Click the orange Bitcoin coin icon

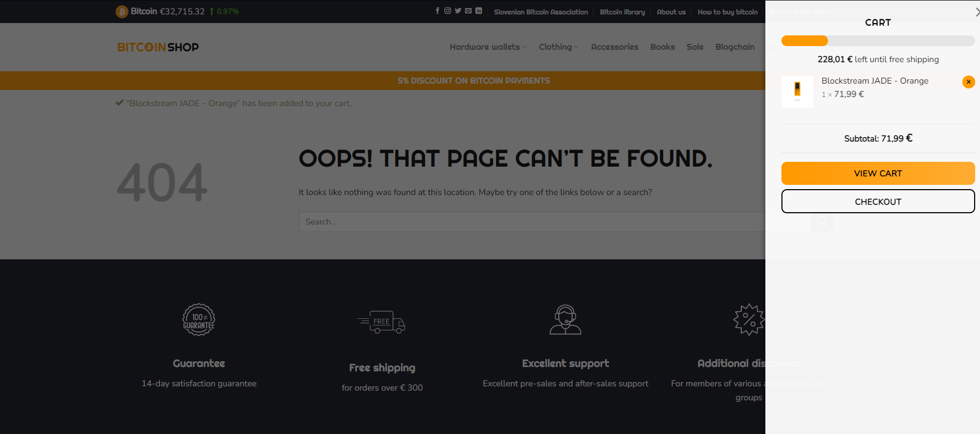(x=121, y=12)
